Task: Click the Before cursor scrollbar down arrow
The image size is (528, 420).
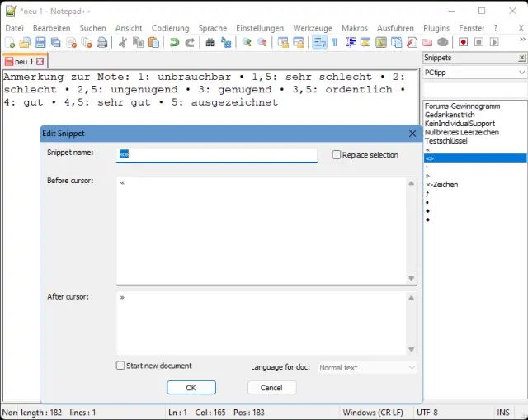Action: pyautogui.click(x=411, y=278)
